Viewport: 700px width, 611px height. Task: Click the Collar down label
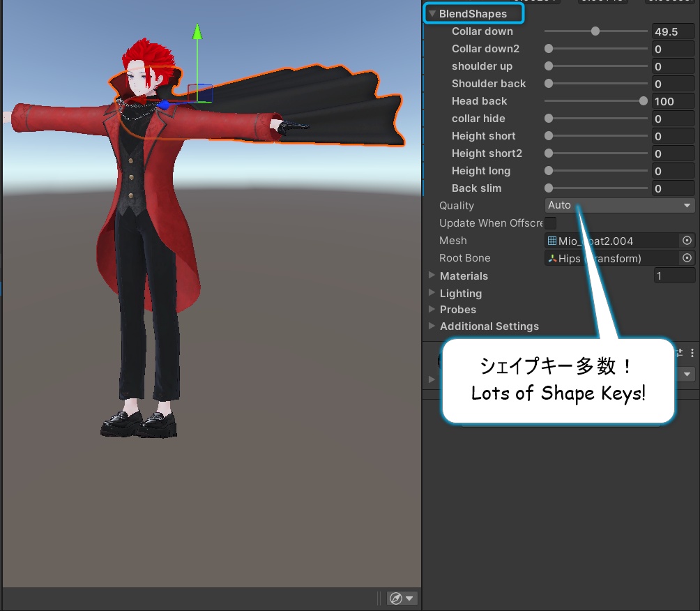[x=482, y=31]
